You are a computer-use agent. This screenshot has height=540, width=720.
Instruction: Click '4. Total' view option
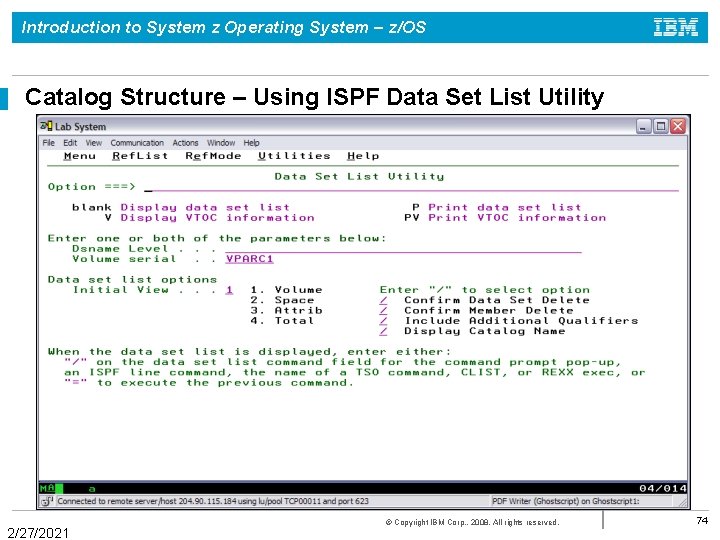click(282, 321)
